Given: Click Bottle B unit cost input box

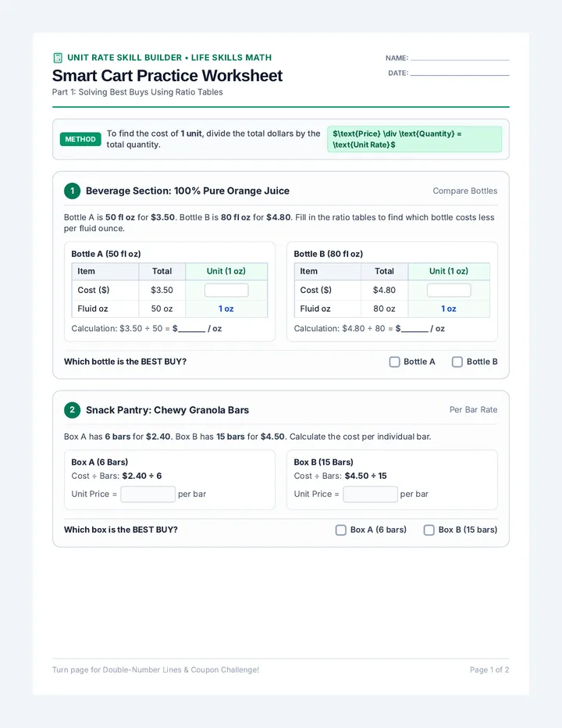Looking at the screenshot, I should [x=449, y=290].
